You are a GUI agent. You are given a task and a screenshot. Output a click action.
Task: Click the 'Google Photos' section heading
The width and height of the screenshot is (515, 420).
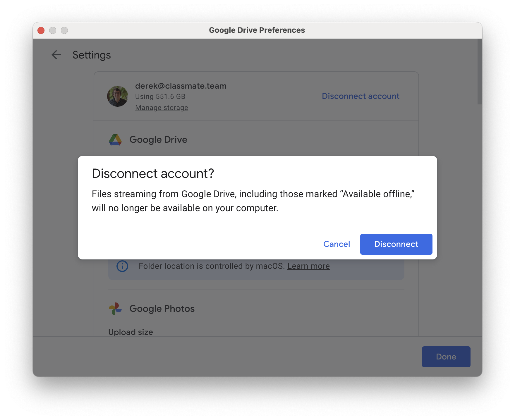point(162,309)
